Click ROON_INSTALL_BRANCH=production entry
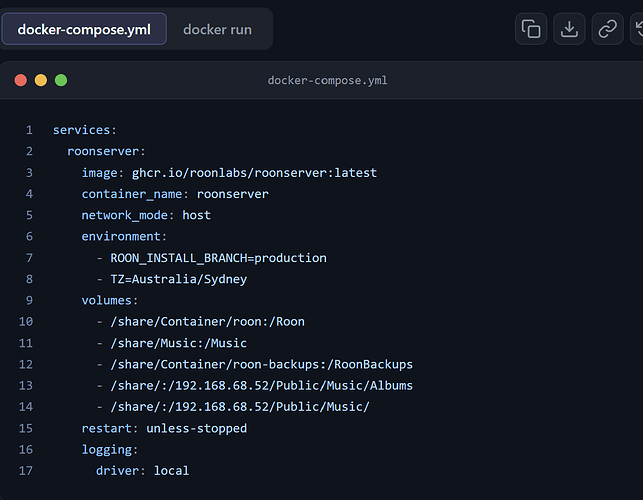Viewport: 643px width, 500px height. [219, 258]
